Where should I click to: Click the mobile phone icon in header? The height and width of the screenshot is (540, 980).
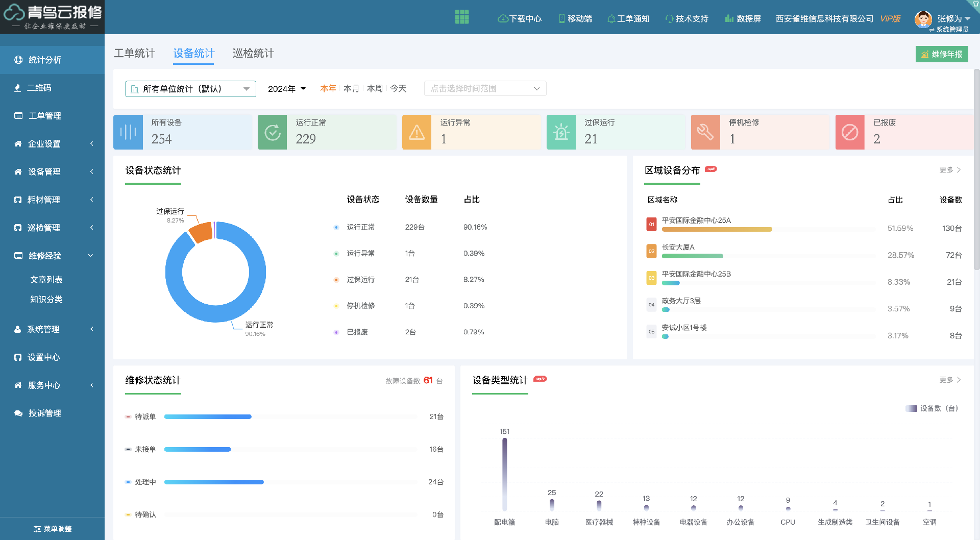pos(561,19)
